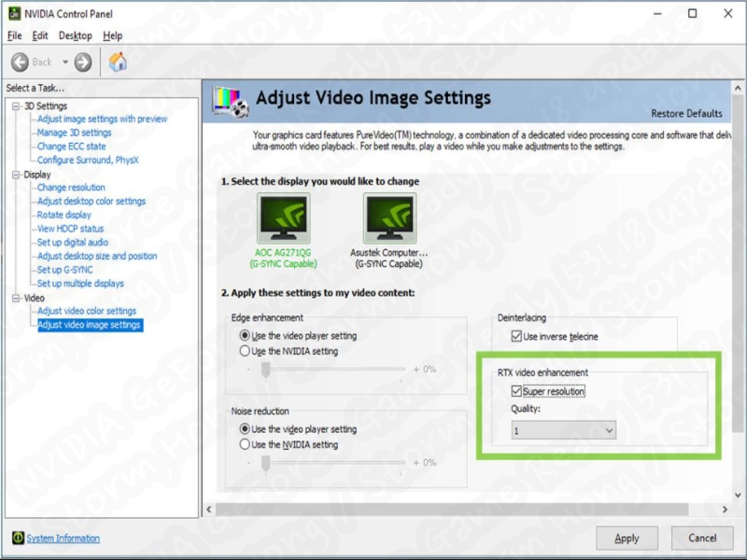Open Configure Surround, PhysX
Viewport: 747px width, 560px height.
(88, 160)
